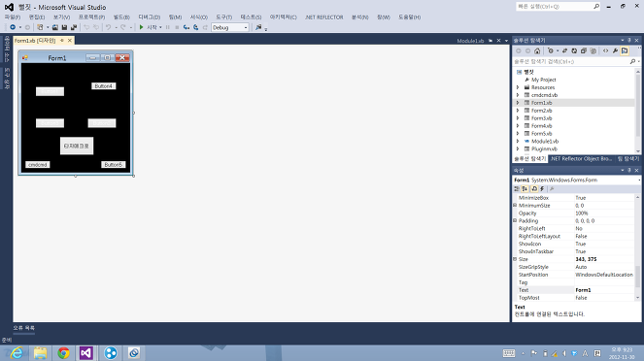Expand the cmdcmd.vb tree node

tap(518, 95)
